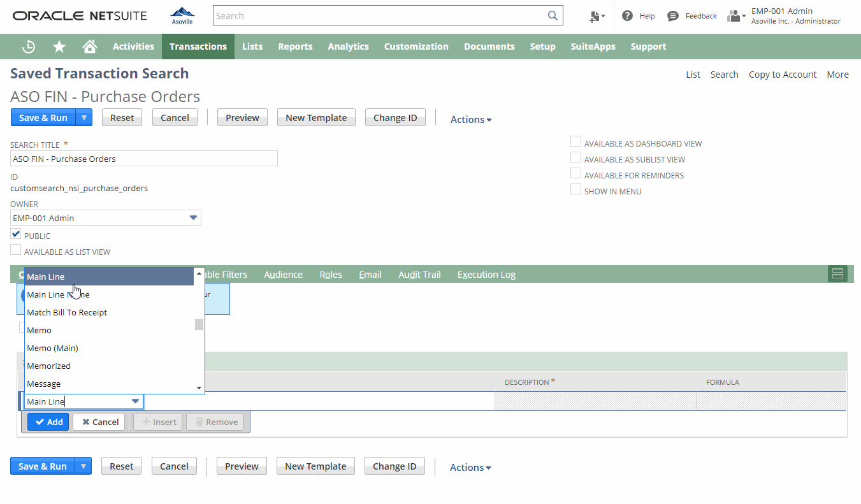Click the Add button
This screenshot has width=861, height=504.
pos(48,422)
